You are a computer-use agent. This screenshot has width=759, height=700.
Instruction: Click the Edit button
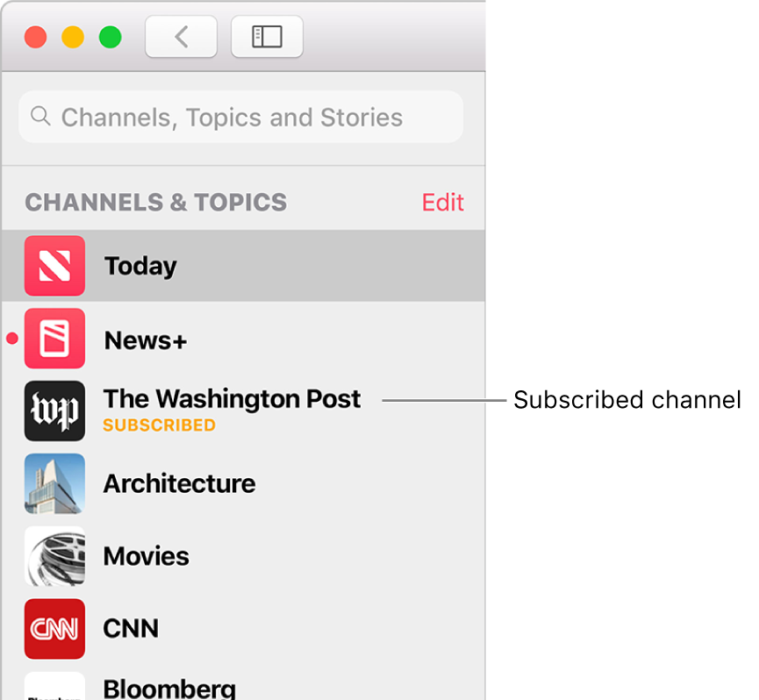[x=442, y=202]
